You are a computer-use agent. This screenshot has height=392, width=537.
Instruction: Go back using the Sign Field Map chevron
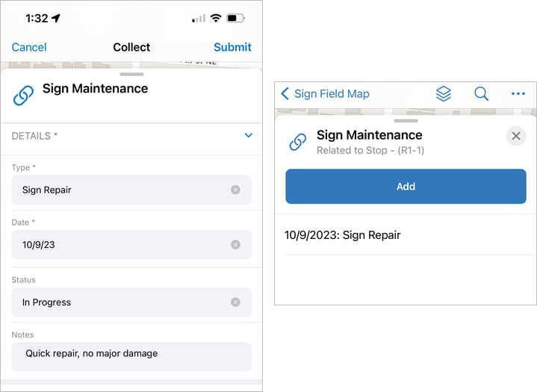(285, 94)
